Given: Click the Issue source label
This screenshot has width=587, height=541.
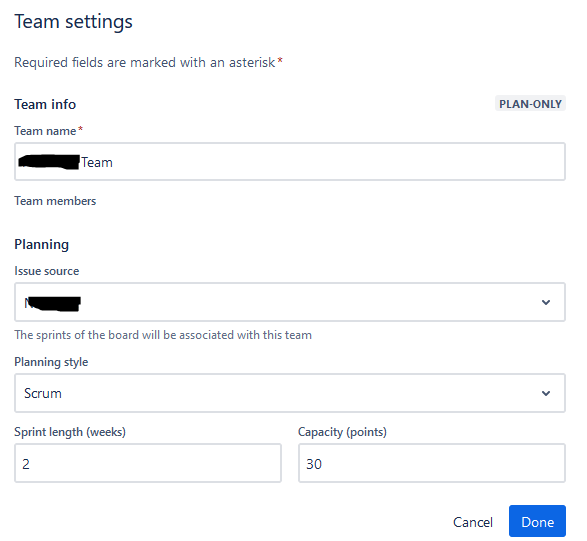Looking at the screenshot, I should [46, 271].
